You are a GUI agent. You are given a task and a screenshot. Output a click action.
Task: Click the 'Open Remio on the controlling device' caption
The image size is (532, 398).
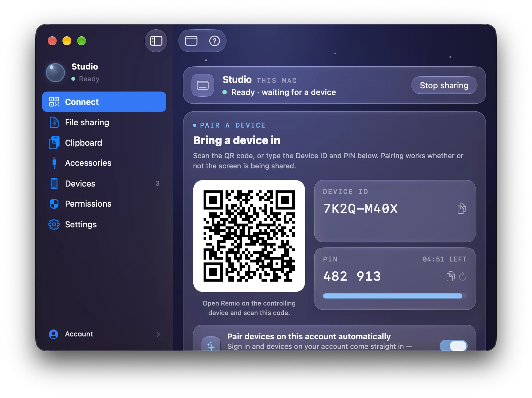(249, 308)
